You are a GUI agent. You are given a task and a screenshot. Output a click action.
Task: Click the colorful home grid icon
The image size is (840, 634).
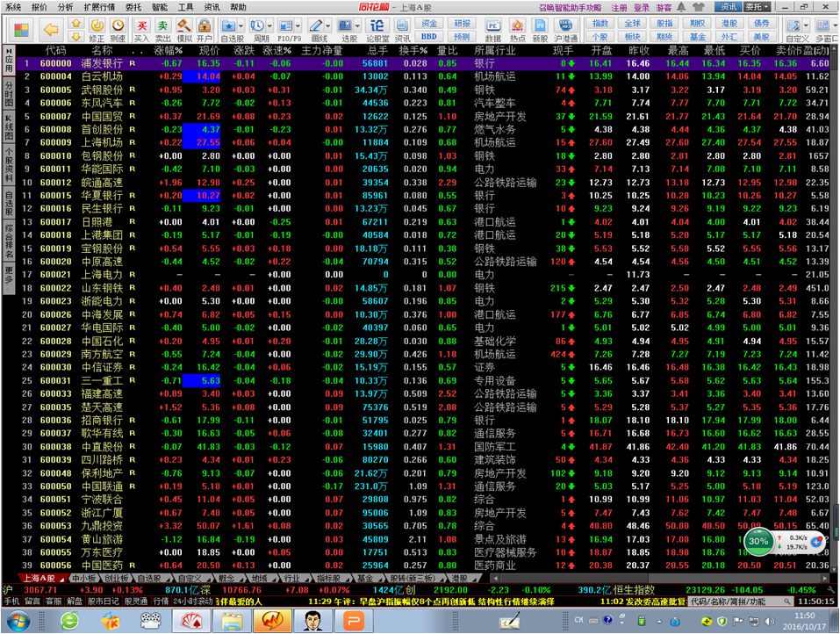[21, 30]
